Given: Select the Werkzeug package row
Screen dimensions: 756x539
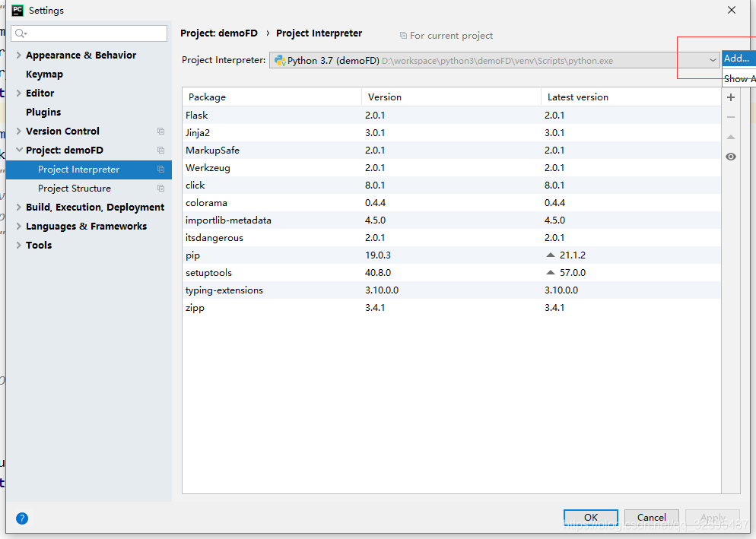Looking at the screenshot, I should 452,168.
